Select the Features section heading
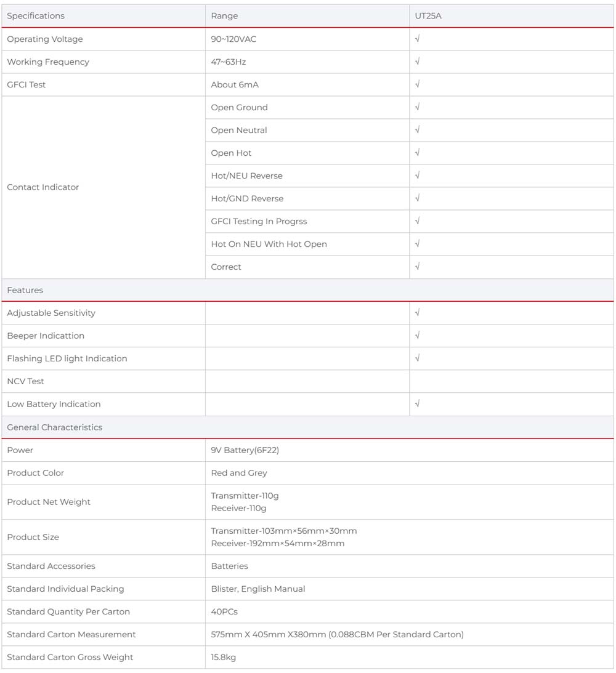The height and width of the screenshot is (673, 616). point(25,290)
